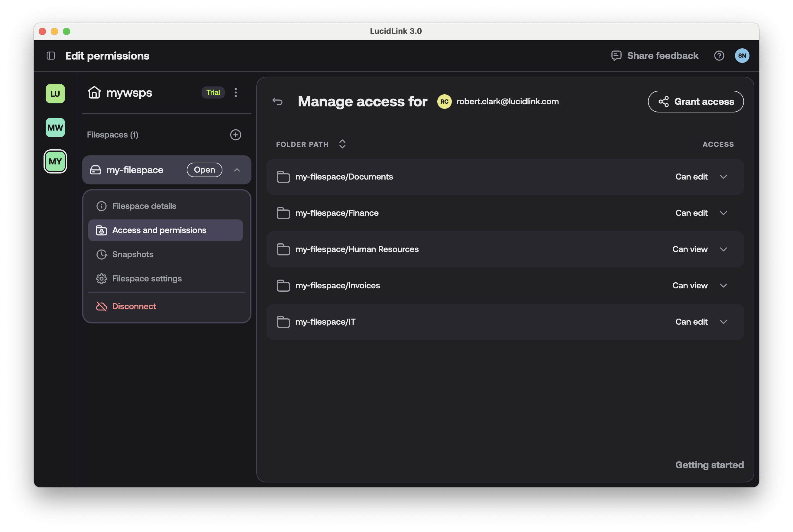
Task: Click Can edit text for Documents
Action: tap(691, 177)
